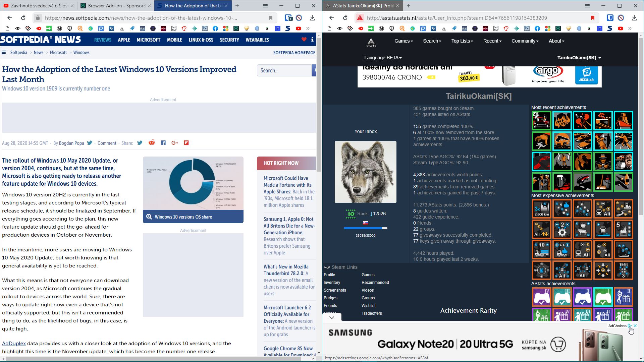The height and width of the screenshot is (362, 644).
Task: Click the Twitter share icon
Action: pyautogui.click(x=140, y=143)
